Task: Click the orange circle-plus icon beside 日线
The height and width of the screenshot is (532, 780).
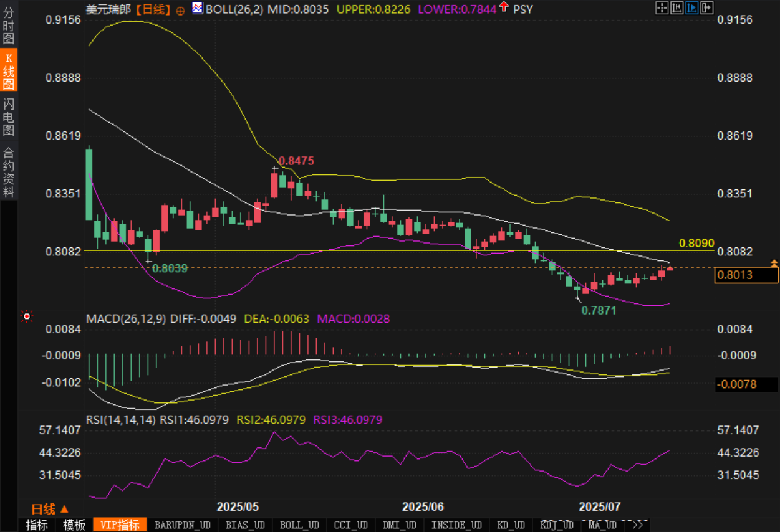Action: pos(180,10)
